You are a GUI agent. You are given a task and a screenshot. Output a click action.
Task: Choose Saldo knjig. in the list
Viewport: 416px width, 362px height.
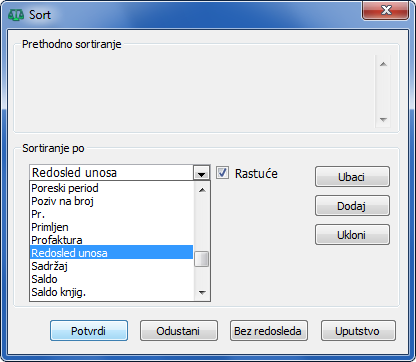coord(112,292)
